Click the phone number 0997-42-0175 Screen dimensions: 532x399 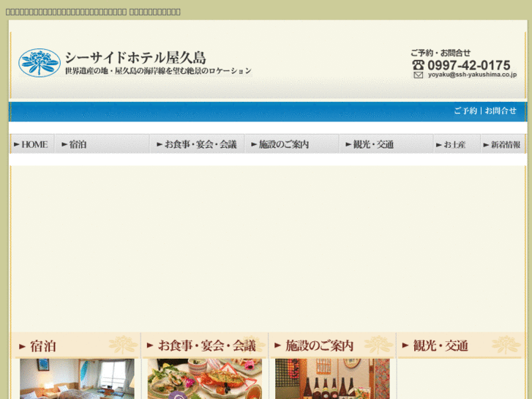(468, 65)
